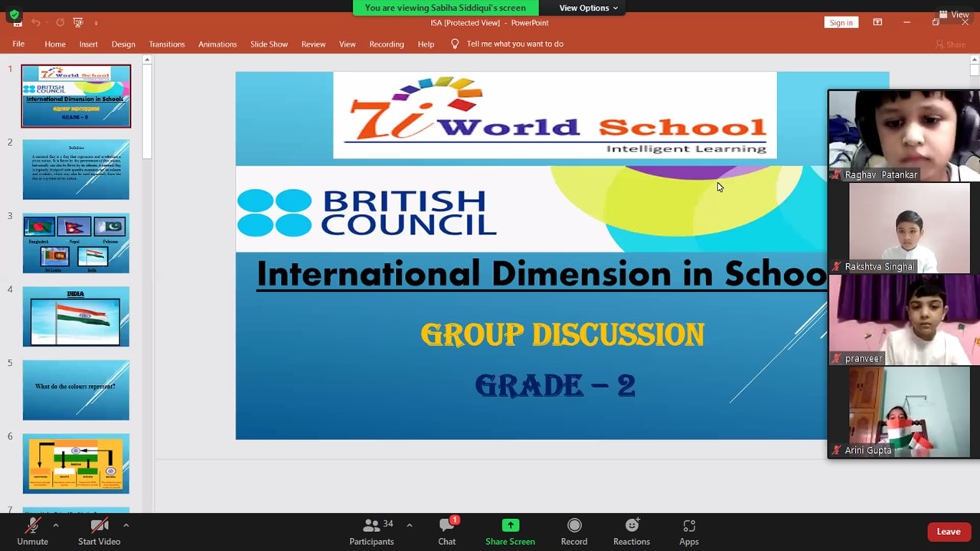980x551 pixels.
Task: Click the Share button in PowerPoint ribbon
Action: (950, 44)
